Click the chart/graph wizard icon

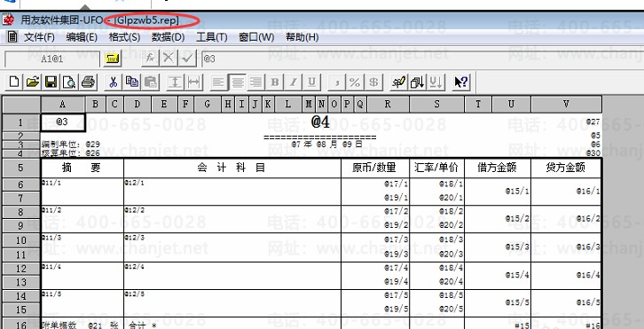398,82
